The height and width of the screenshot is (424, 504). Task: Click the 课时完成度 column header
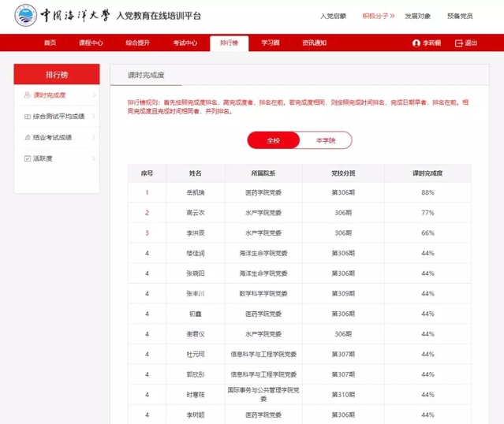(x=427, y=173)
